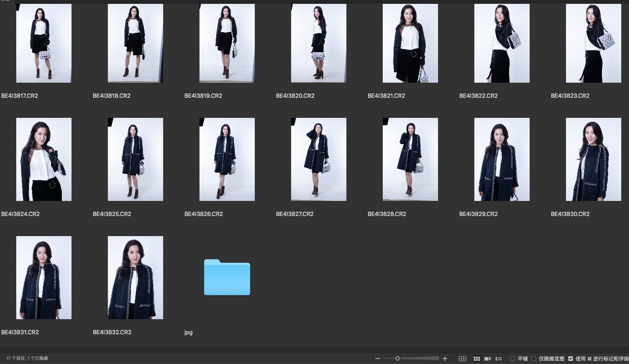The image size is (629, 364).
Task: Uncheck 使用 ⌘ 进行标记和评级 option
Action: click(x=571, y=359)
